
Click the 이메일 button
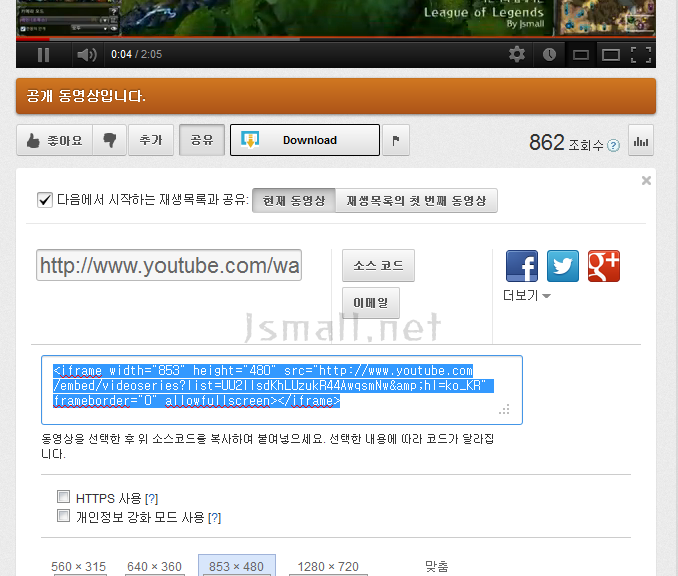click(x=371, y=303)
